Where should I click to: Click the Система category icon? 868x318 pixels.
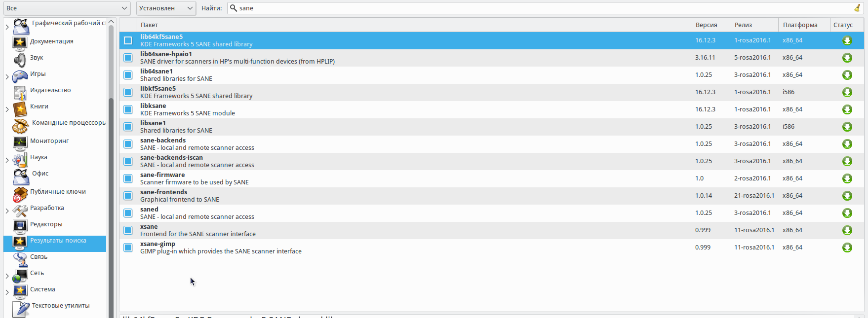20,291
